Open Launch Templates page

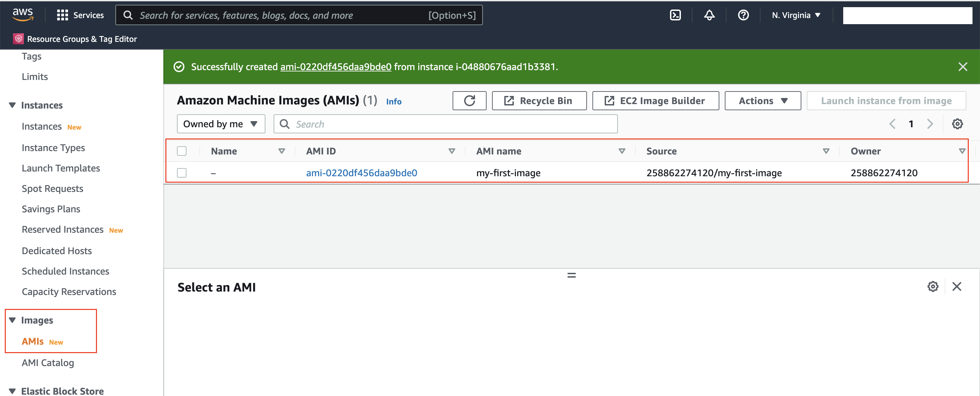pyautogui.click(x=61, y=168)
